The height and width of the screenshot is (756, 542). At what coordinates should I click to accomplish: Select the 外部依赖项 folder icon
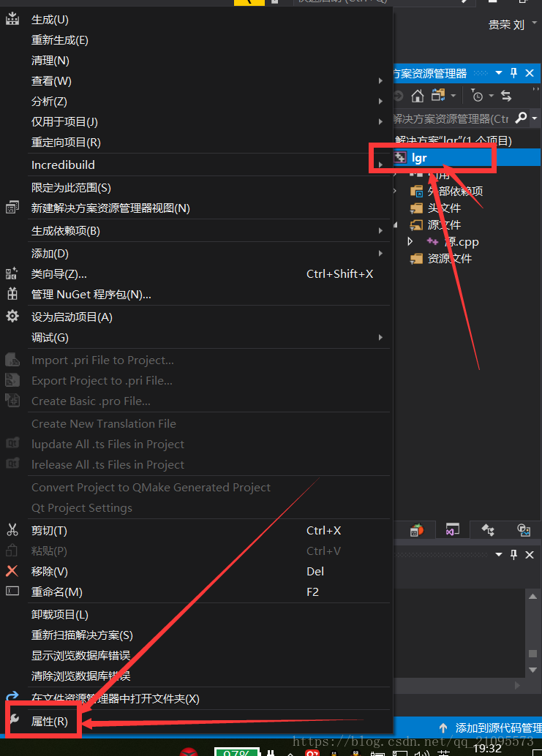coord(416,192)
